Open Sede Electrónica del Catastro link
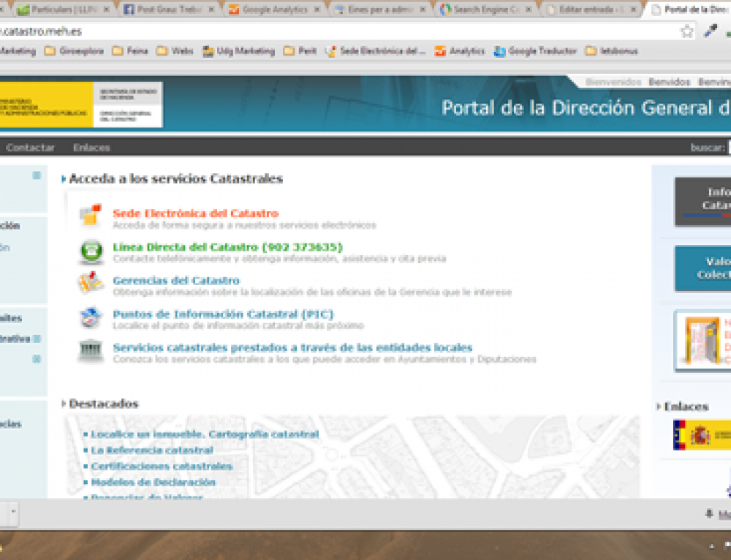Screen dimensions: 731x560 point(196,213)
